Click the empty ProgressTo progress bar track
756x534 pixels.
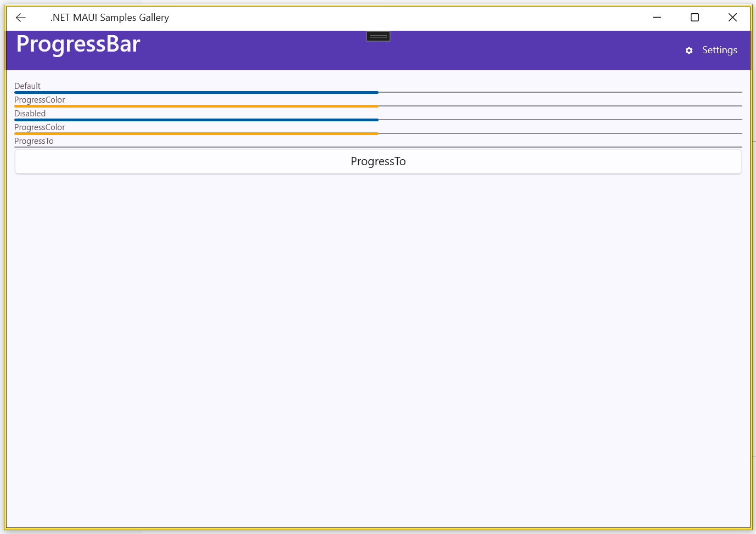click(378, 147)
